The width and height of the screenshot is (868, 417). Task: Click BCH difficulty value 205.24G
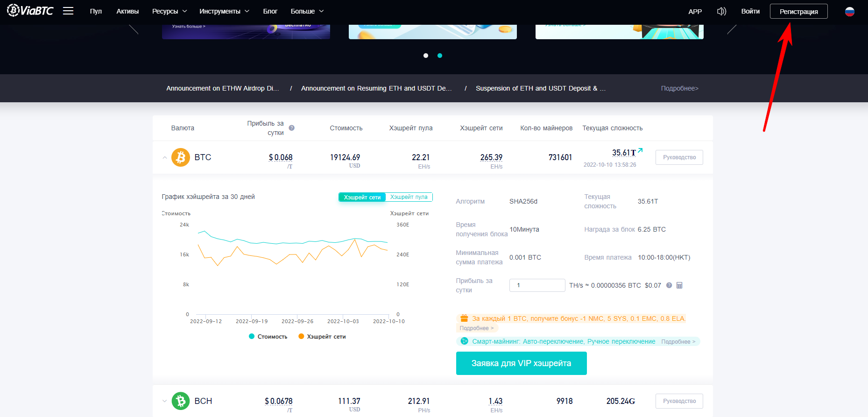621,401
